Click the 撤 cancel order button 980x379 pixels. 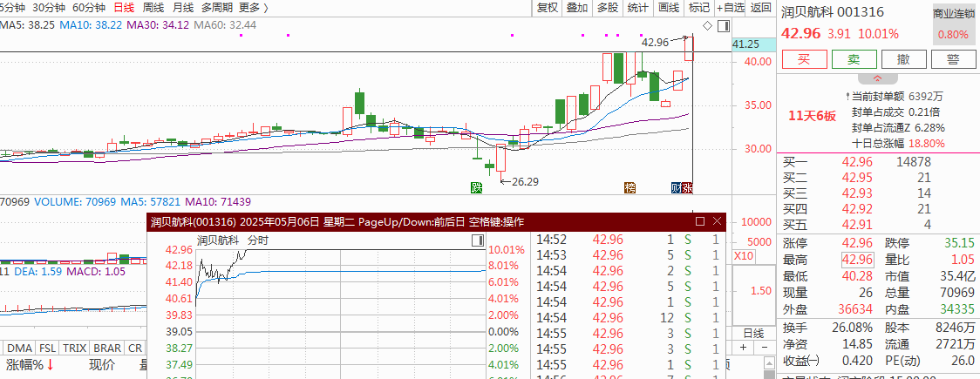(903, 59)
